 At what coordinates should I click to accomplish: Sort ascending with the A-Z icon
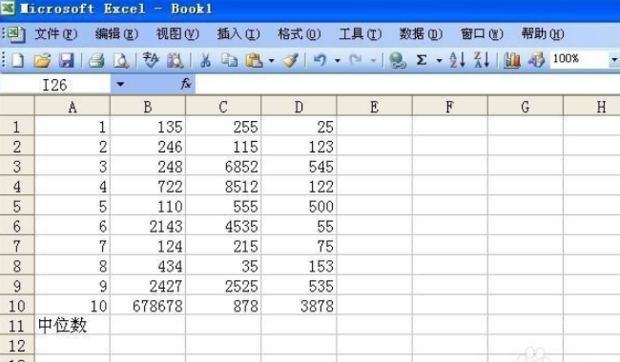(457, 60)
